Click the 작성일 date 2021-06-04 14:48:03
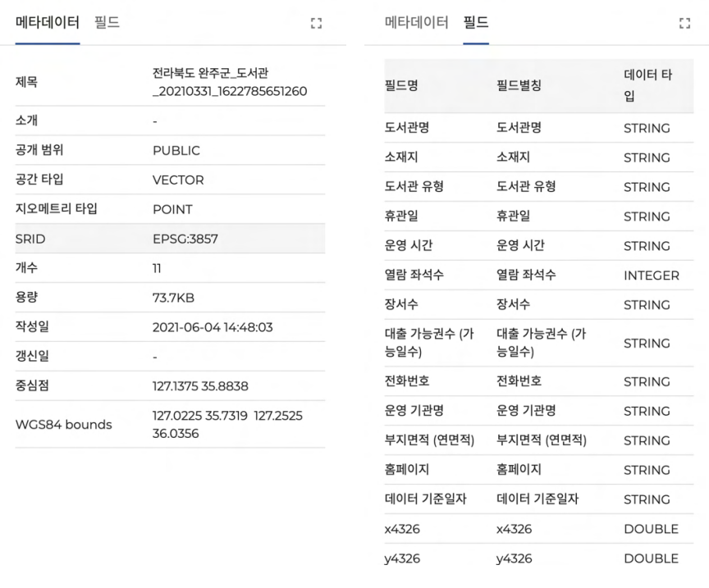Screen dimensions: 709x588 pos(213,327)
